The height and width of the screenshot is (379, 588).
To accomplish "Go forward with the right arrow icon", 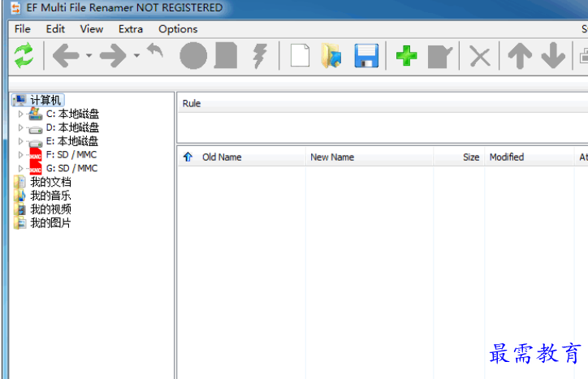I will [x=113, y=56].
